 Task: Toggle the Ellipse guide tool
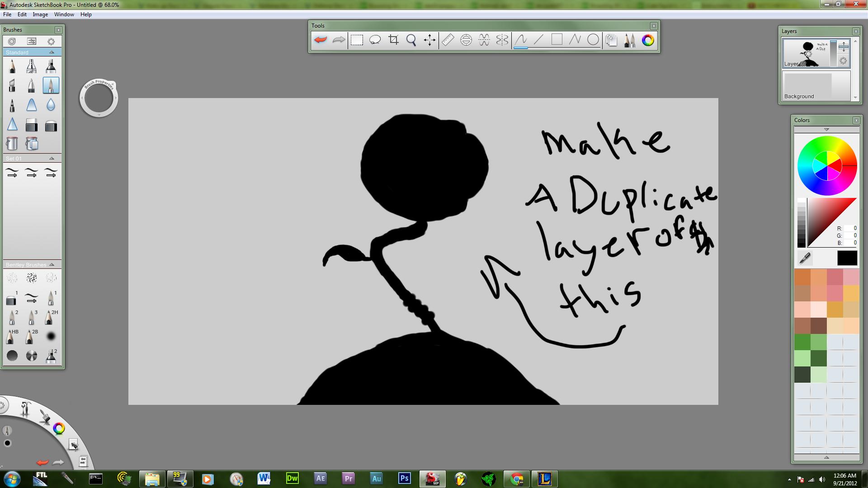click(466, 40)
